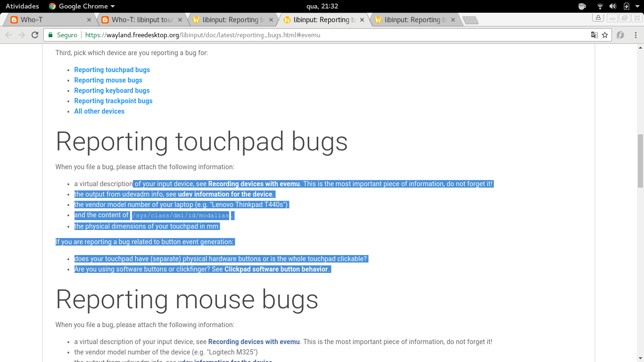Viewport: 644px width, 362px height.
Task: Click the green lock Seguro security indicator
Action: tap(63, 35)
